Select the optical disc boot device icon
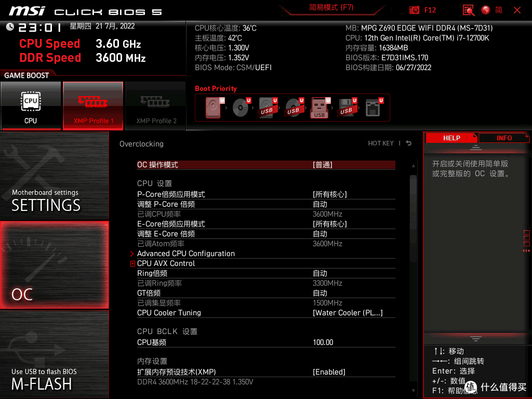The width and height of the screenshot is (532, 399). click(242, 107)
